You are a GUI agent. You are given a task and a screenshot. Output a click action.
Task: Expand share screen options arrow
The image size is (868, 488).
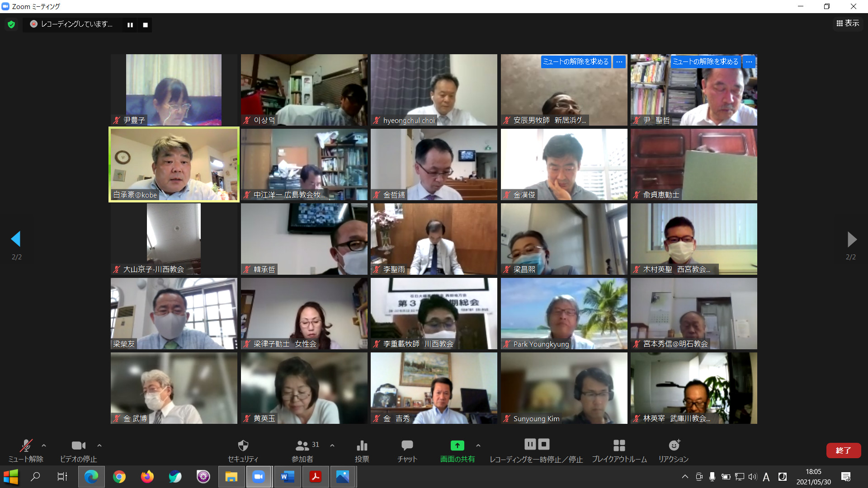tap(478, 446)
